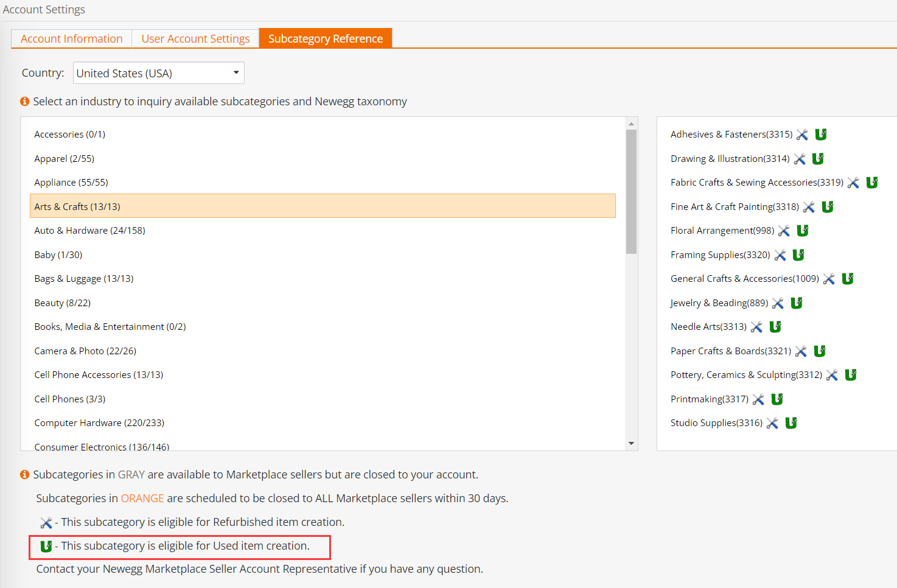Viewport: 897px width, 588px height.
Task: Select Apparel (2/55) industry
Action: (323, 159)
